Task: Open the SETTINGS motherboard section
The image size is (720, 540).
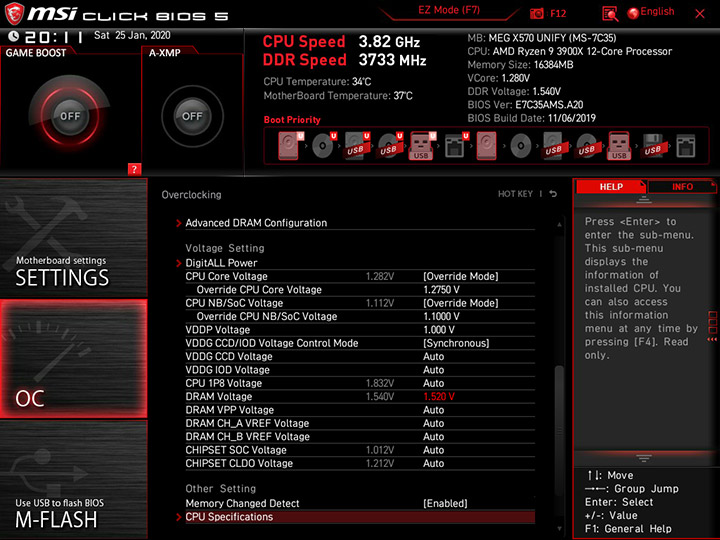Action: click(73, 238)
